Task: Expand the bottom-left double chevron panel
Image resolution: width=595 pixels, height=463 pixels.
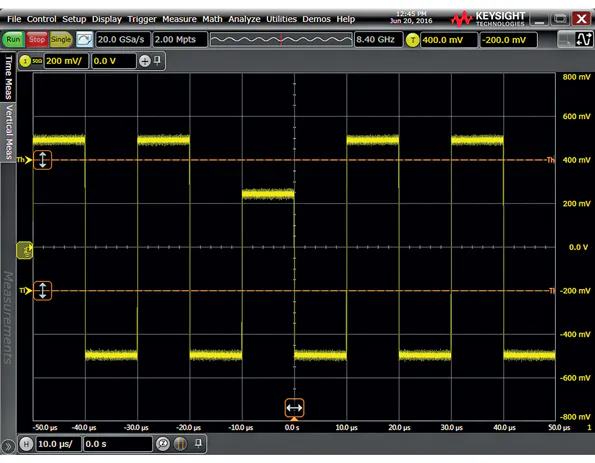Action: [x=8, y=447]
